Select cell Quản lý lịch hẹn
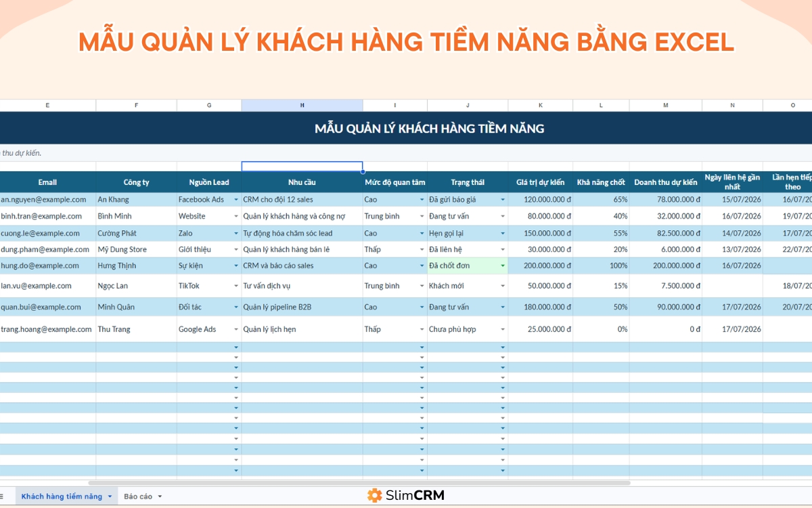This screenshot has width=812, height=508. tap(302, 329)
